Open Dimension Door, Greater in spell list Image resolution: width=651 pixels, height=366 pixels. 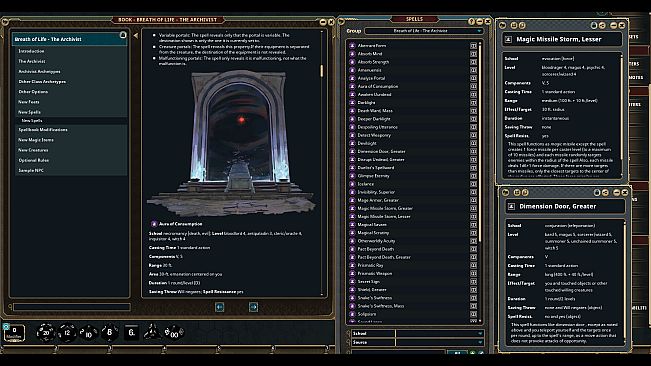click(x=381, y=151)
